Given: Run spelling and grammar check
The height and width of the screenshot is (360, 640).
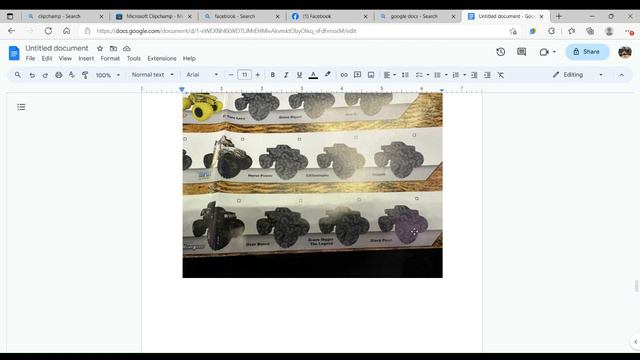Looking at the screenshot, I should click(x=72, y=75).
